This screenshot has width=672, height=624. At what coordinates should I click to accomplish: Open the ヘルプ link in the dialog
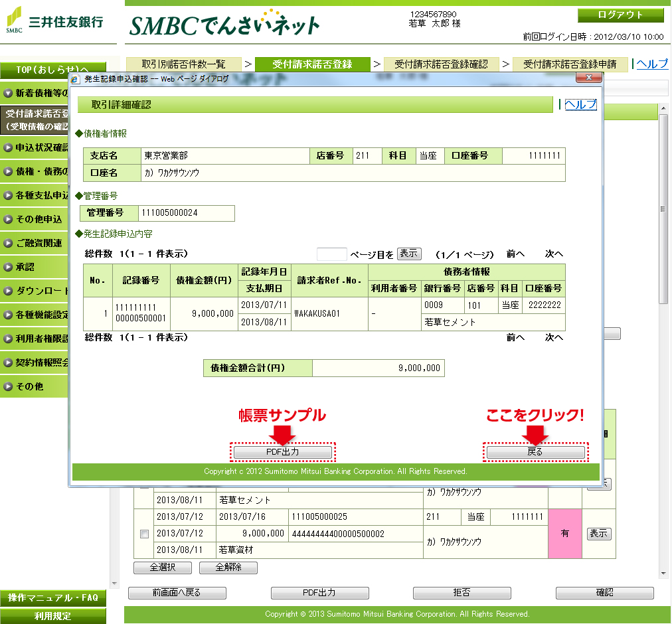(x=581, y=104)
